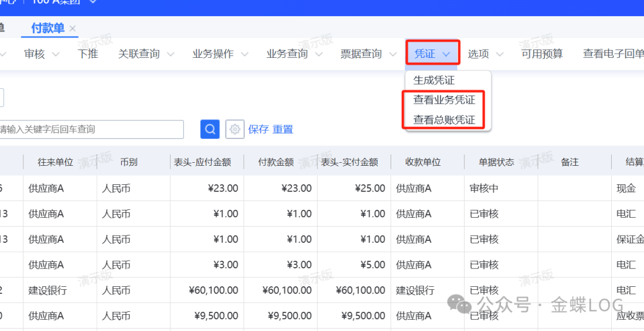Open the filter settings gear icon

pyautogui.click(x=235, y=129)
